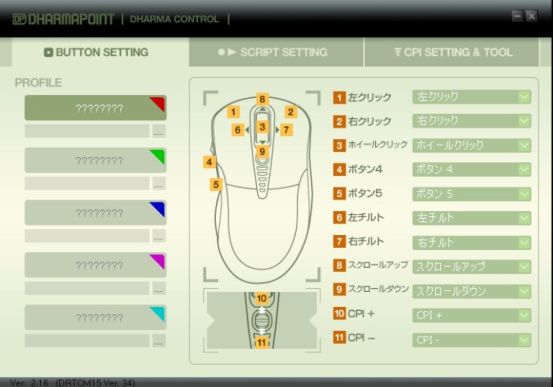Click marker 11 CPI- on lower diagram

pos(262,343)
